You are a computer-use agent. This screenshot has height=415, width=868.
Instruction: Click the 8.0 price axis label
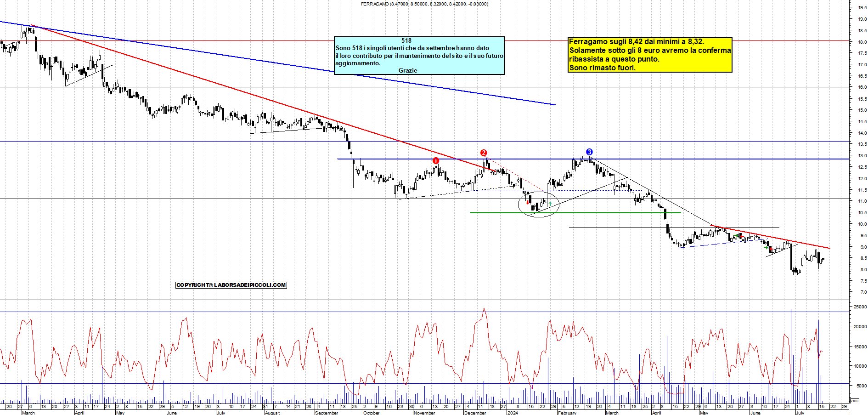(863, 270)
